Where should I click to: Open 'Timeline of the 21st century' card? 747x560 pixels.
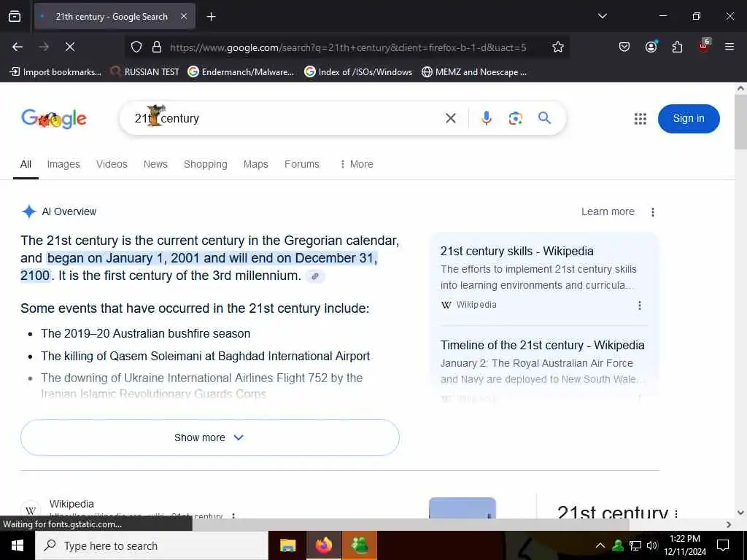pyautogui.click(x=542, y=345)
